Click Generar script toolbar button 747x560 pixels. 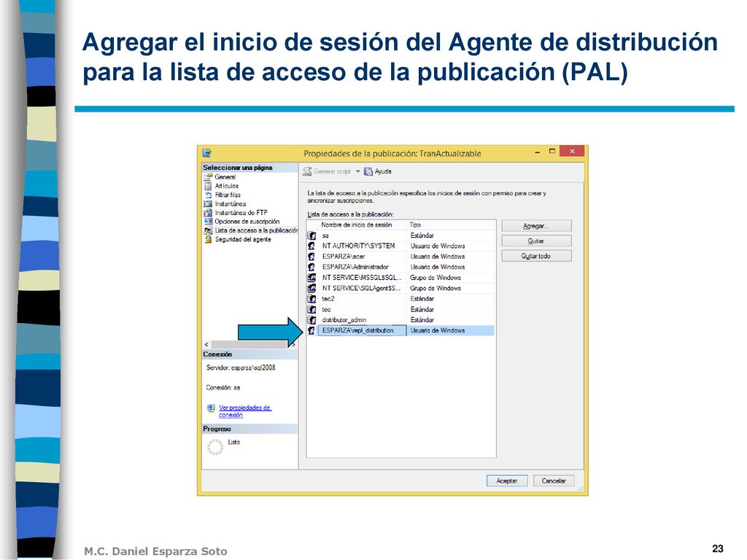coord(327,171)
